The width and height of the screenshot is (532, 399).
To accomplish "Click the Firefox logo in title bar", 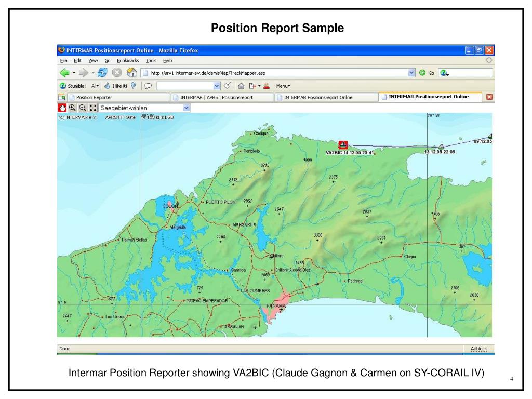I will coord(61,50).
